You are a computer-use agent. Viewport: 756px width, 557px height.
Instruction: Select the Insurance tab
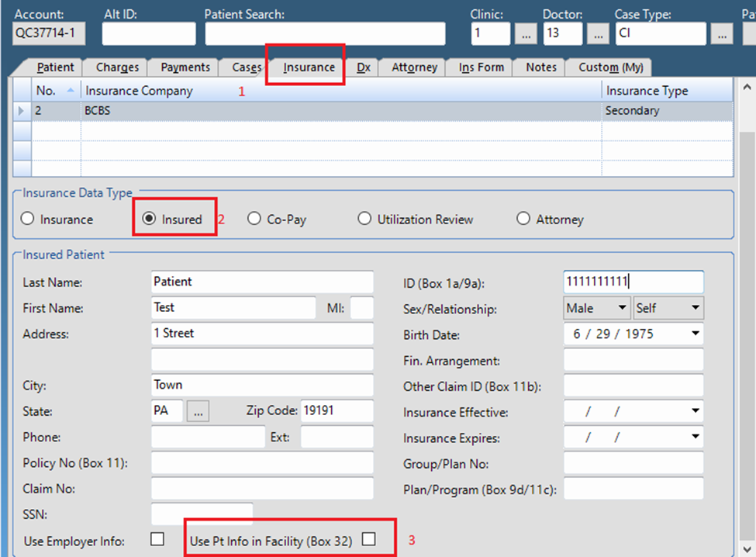(x=309, y=67)
